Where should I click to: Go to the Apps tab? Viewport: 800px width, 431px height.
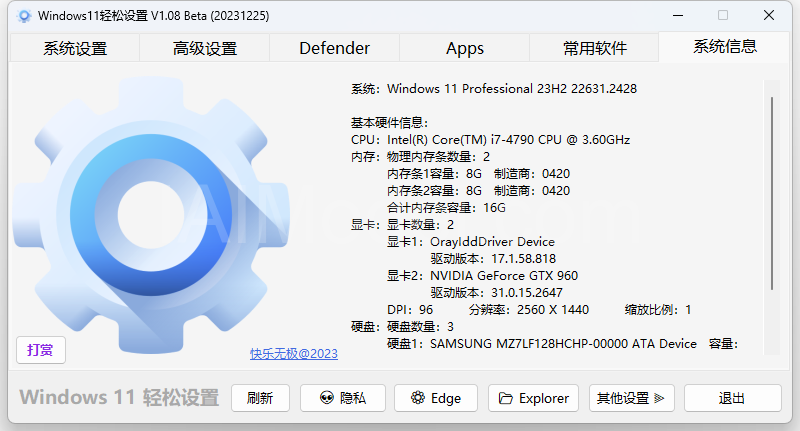point(465,48)
